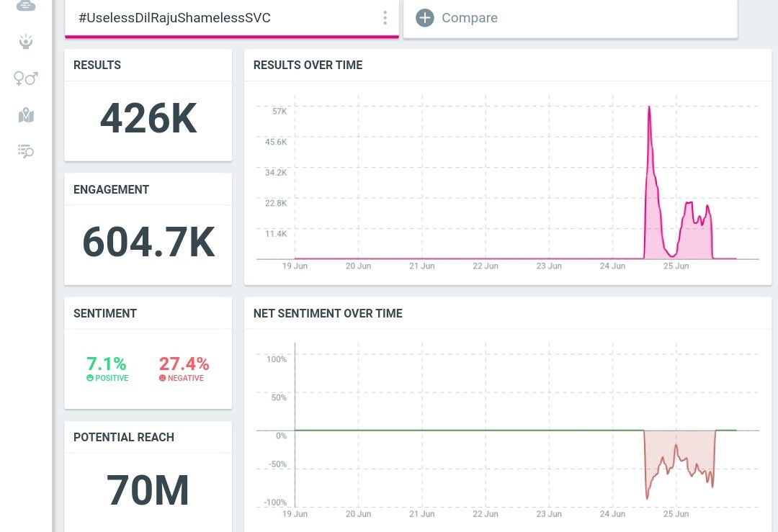The image size is (778, 532).
Task: Click the RESULTS card heading
Action: coord(97,65)
